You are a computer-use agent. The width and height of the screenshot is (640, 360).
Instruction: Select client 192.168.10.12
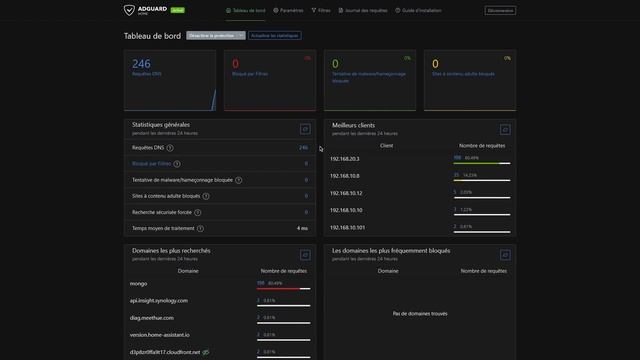[x=346, y=193]
